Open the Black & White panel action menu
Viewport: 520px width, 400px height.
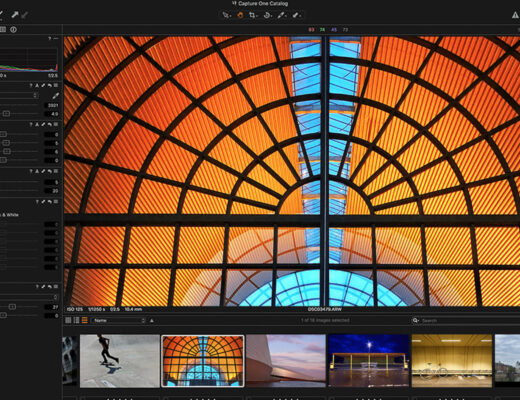click(x=56, y=202)
